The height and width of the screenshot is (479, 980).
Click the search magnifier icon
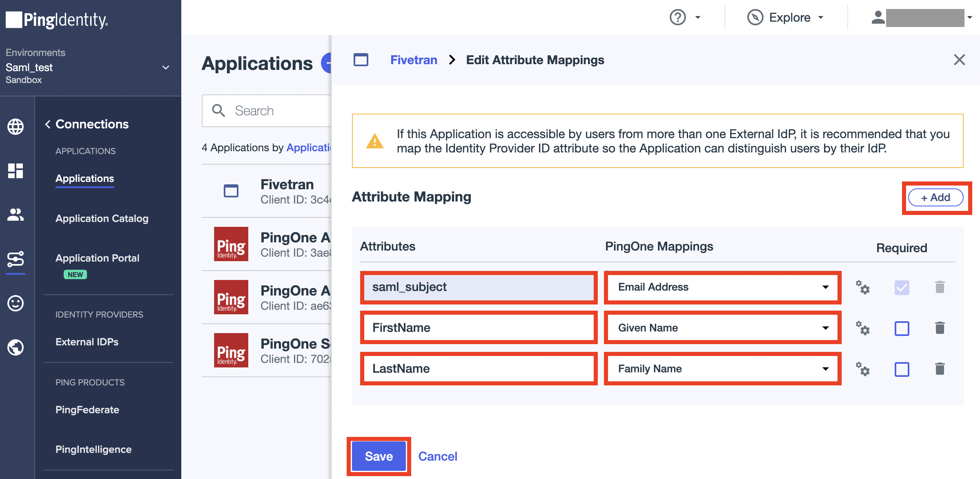[218, 110]
